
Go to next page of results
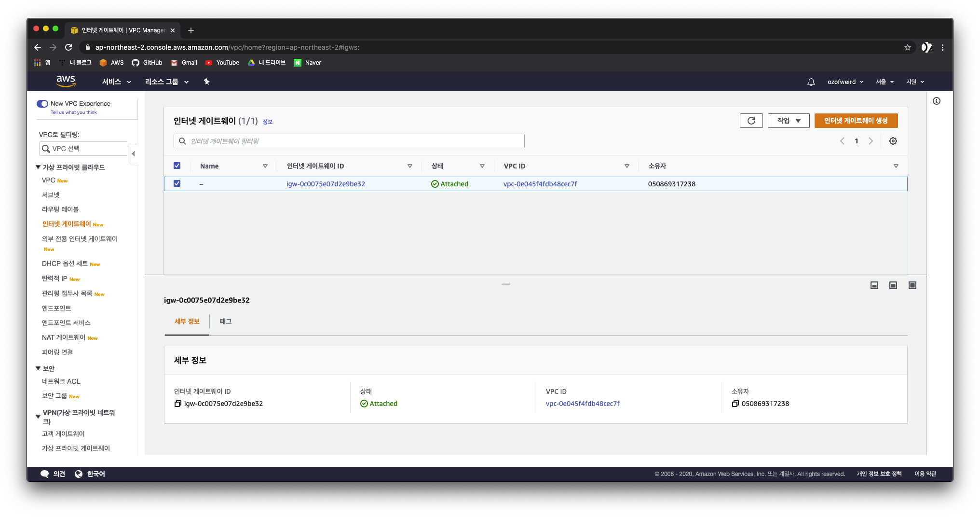tap(871, 141)
